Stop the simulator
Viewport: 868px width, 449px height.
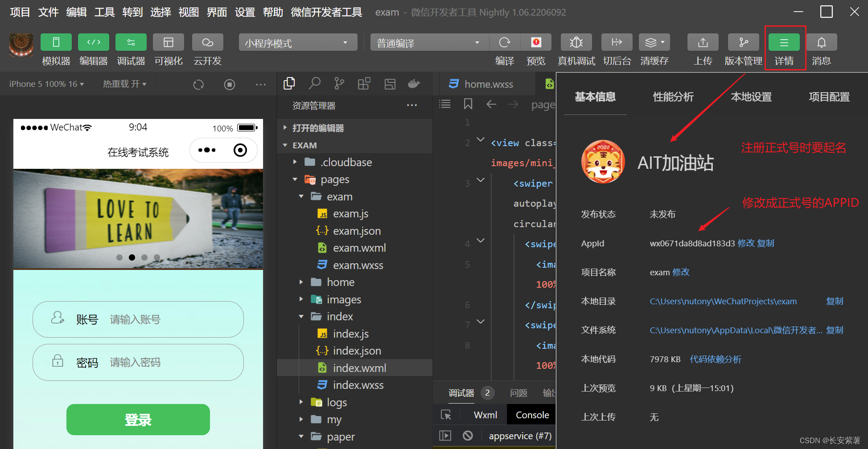(x=230, y=84)
